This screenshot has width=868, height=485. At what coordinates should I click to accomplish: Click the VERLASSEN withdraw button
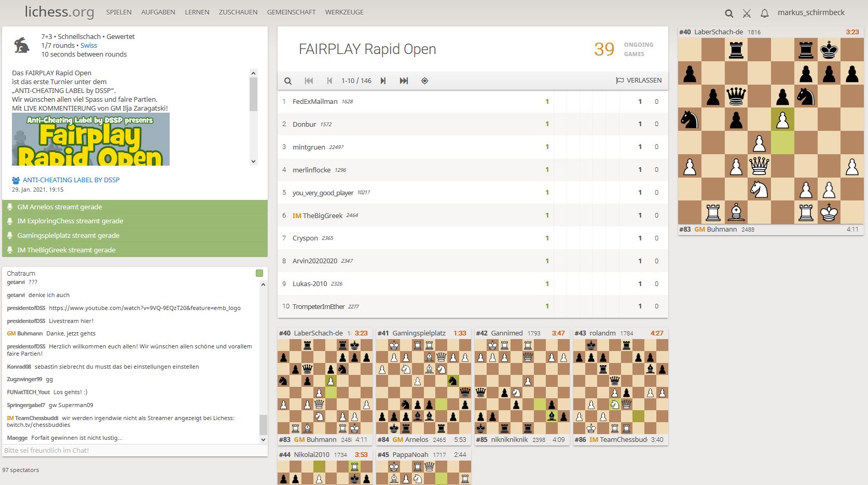[639, 80]
